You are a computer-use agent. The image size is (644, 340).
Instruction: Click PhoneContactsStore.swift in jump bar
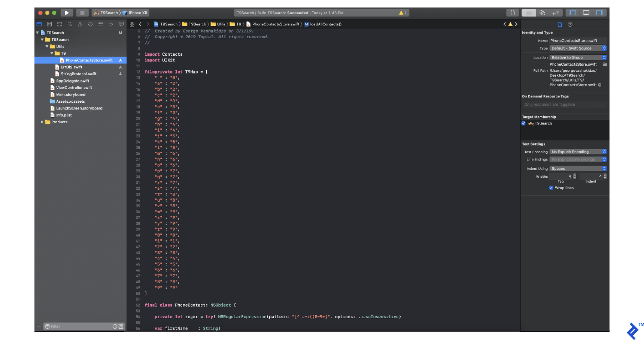pos(273,24)
